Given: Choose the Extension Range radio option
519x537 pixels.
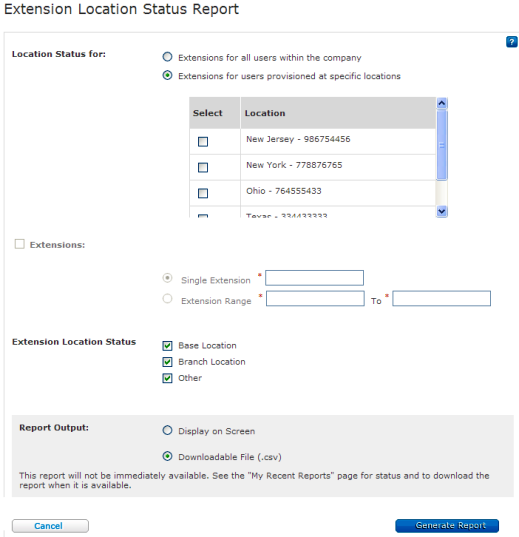Looking at the screenshot, I should (x=167, y=299).
